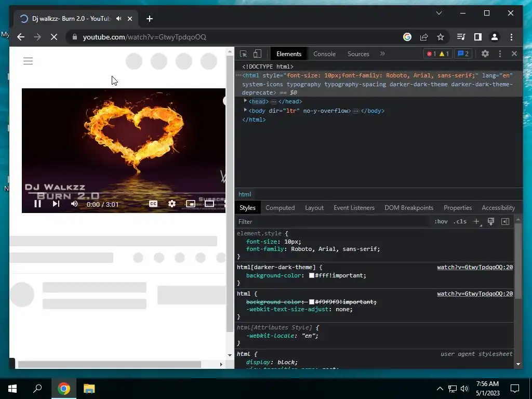532x399 pixels.
Task: Bookmark this tab with the star
Action: [x=441, y=37]
